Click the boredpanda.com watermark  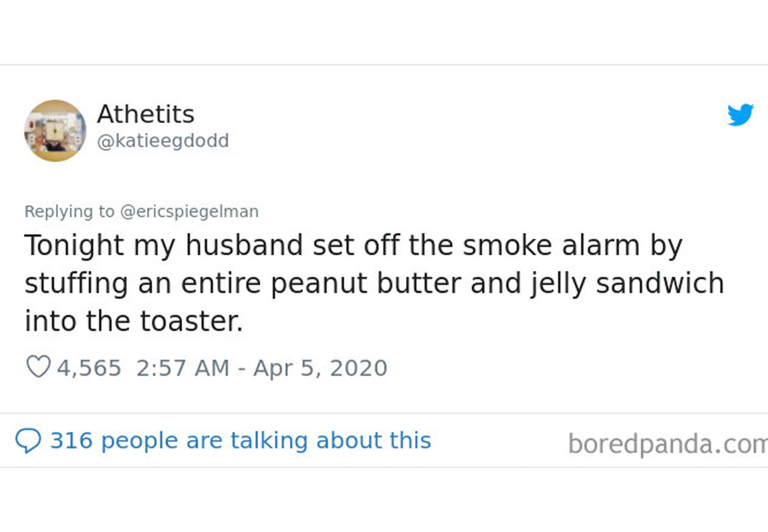click(x=667, y=444)
